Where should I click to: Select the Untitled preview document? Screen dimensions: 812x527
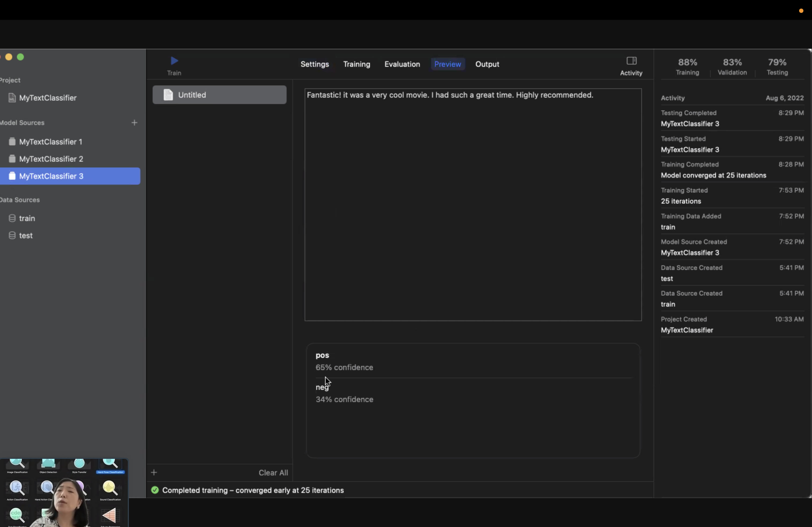pyautogui.click(x=219, y=95)
